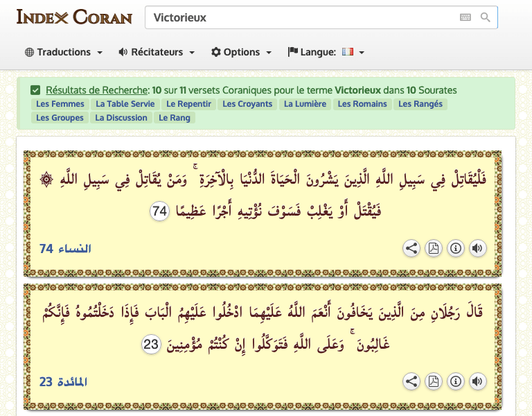The height and width of the screenshot is (416, 532).
Task: Export verse Al-Ma'ida 23 as PDF
Action: [x=434, y=381]
